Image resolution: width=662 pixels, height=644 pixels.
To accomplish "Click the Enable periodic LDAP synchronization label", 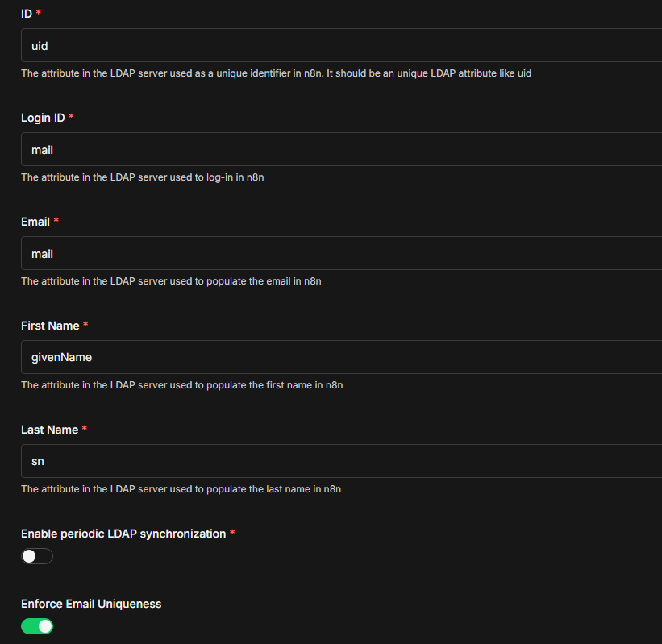I will tap(123, 534).
